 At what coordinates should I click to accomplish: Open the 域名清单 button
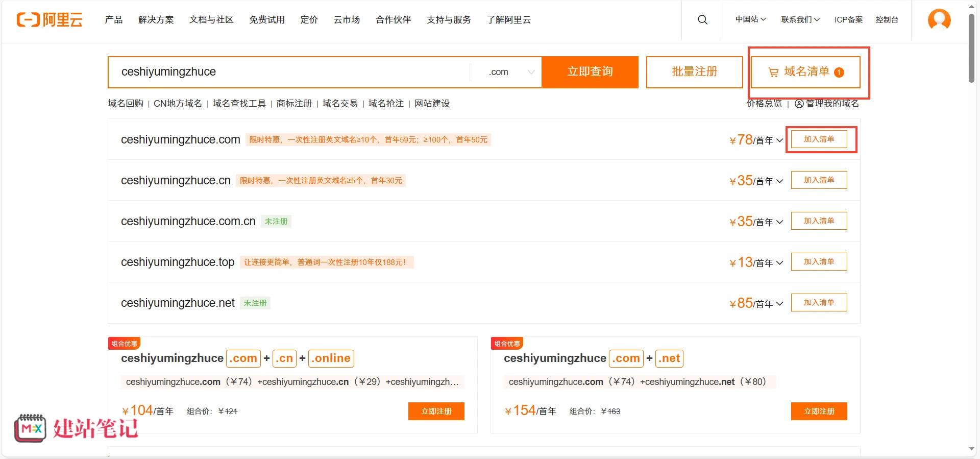click(806, 72)
